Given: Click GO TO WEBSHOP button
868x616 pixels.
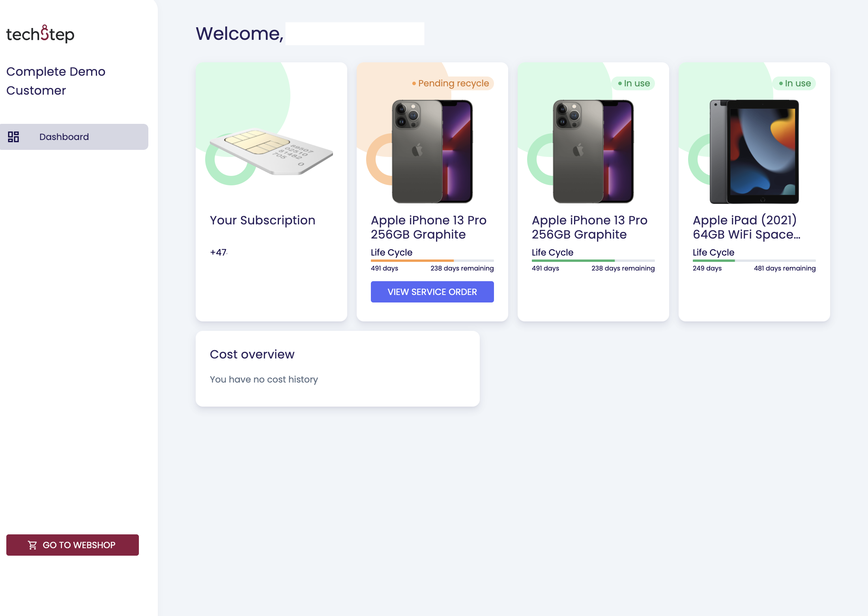Looking at the screenshot, I should (x=72, y=545).
